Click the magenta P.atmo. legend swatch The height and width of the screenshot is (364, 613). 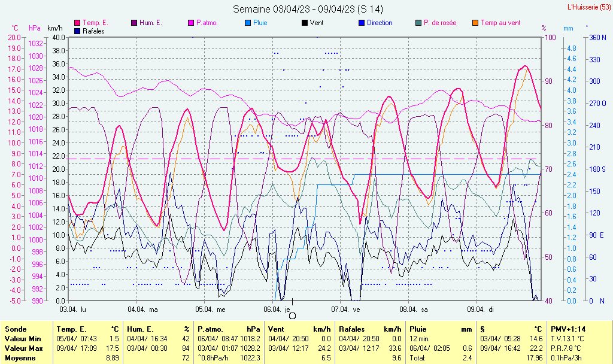pyautogui.click(x=191, y=23)
